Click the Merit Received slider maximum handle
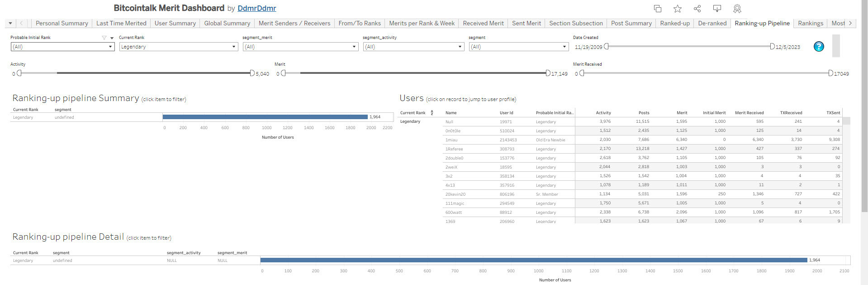Image resolution: width=868 pixels, height=285 pixels. pyautogui.click(x=830, y=73)
